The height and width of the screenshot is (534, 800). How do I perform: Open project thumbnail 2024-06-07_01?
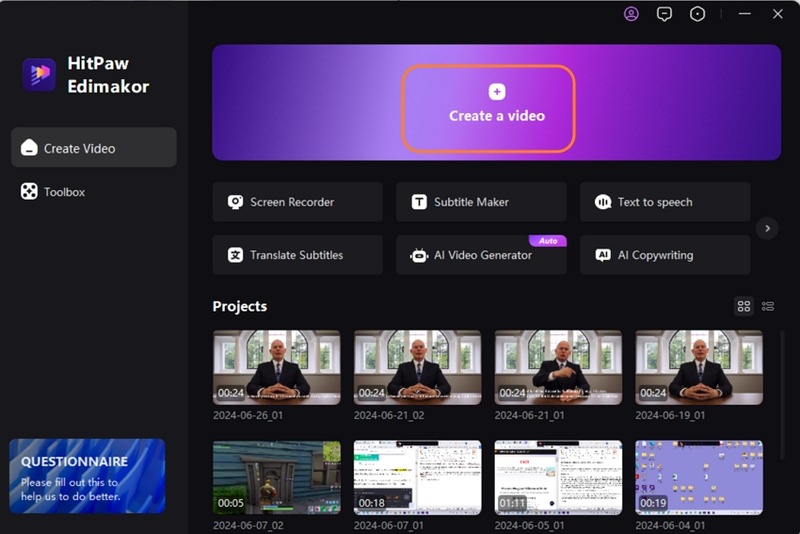click(417, 478)
